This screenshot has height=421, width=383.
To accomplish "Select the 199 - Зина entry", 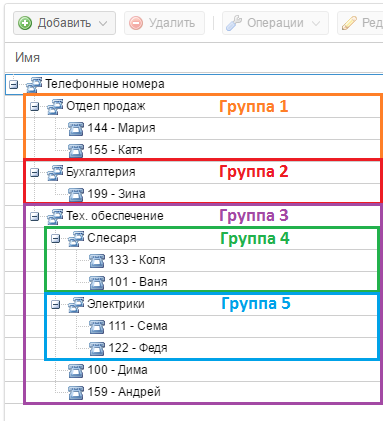I will (x=116, y=194).
